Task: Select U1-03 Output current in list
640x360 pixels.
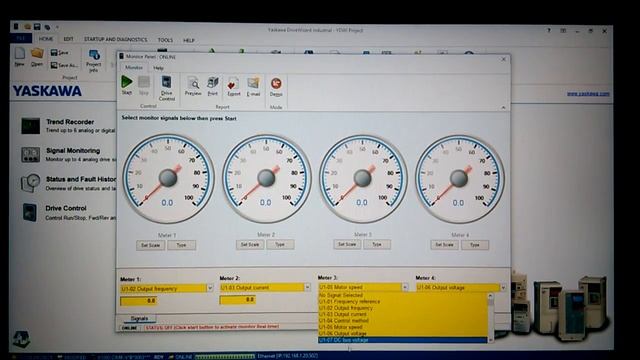Action: point(402,314)
